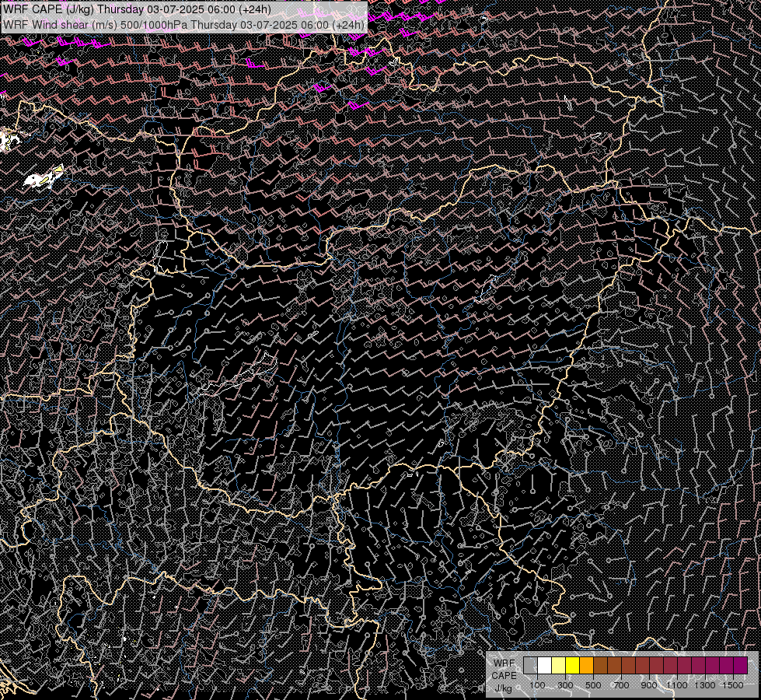Click the '1100' legend value label
The width and height of the screenshot is (761, 700).
[x=676, y=685]
